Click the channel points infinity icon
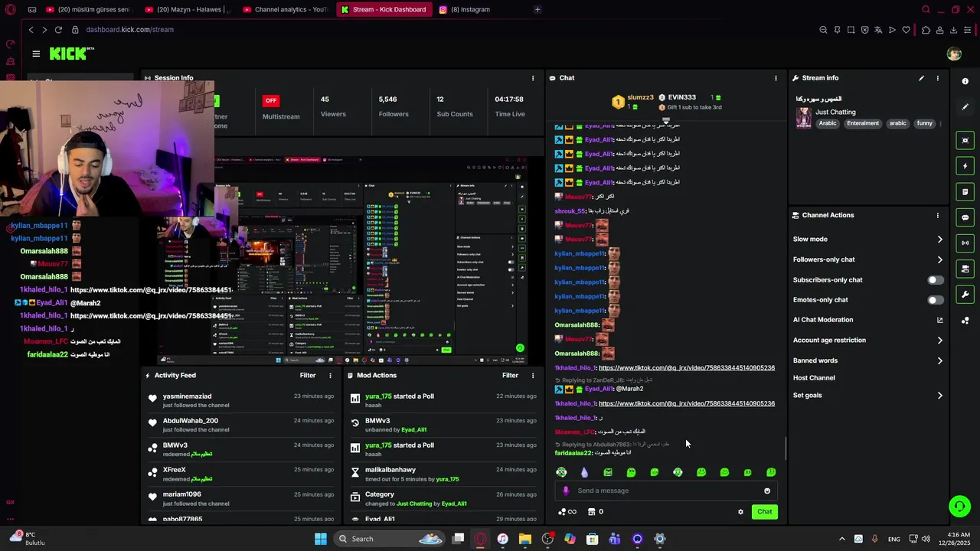This screenshot has height=551, width=980. (x=567, y=512)
